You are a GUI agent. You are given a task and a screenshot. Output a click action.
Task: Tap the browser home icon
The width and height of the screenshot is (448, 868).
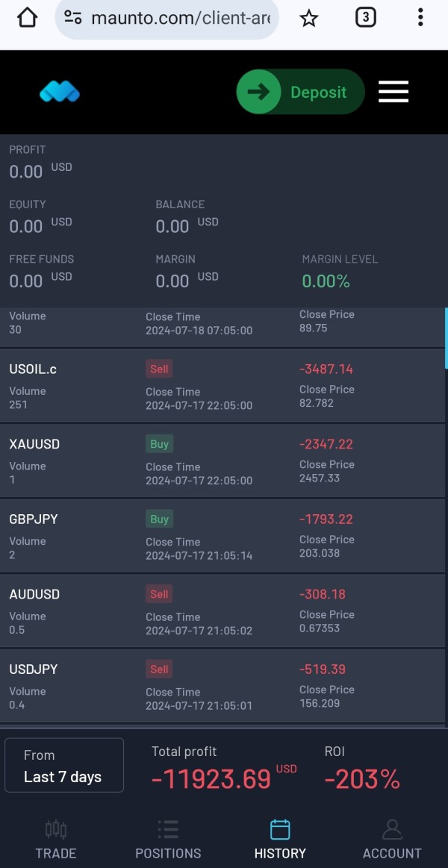click(x=27, y=18)
